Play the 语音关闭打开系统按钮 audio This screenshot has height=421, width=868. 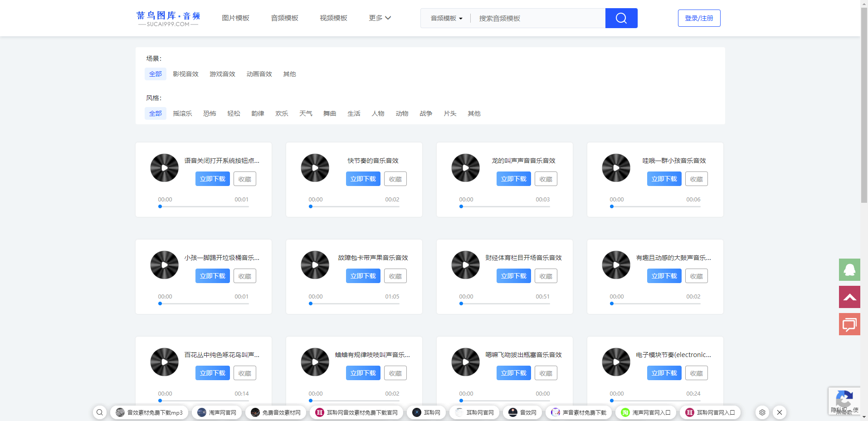click(x=164, y=168)
